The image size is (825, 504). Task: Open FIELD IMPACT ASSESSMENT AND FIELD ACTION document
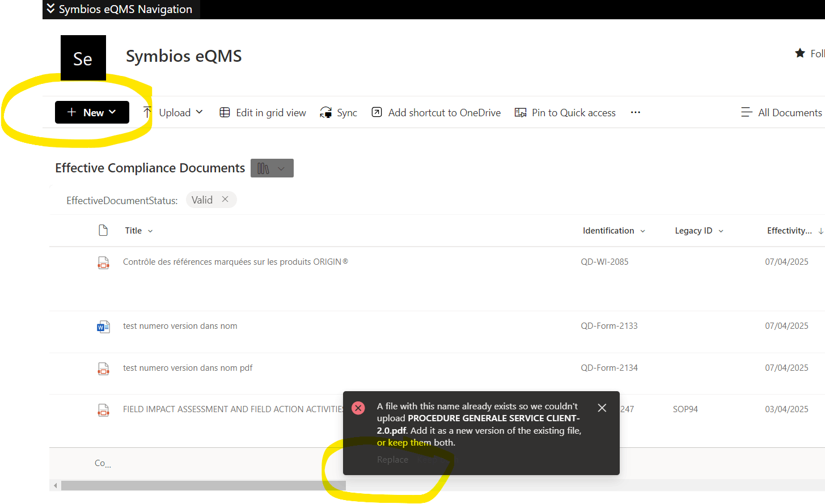(x=233, y=409)
